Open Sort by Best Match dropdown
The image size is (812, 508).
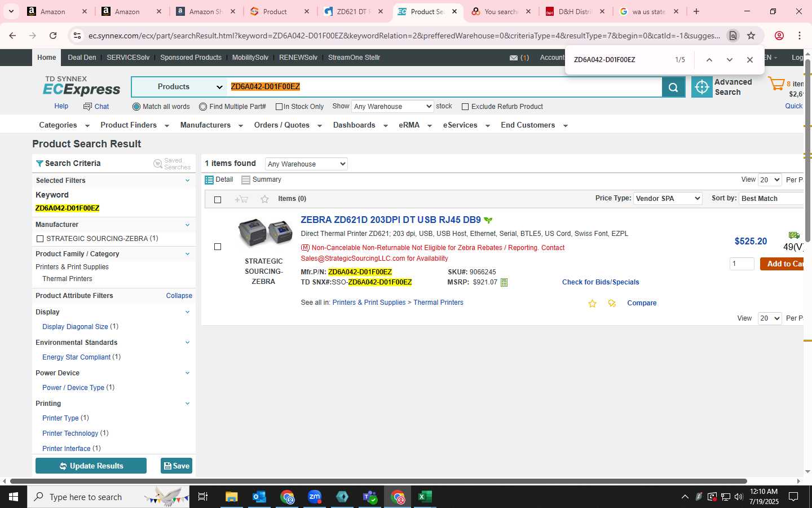[773, 198]
